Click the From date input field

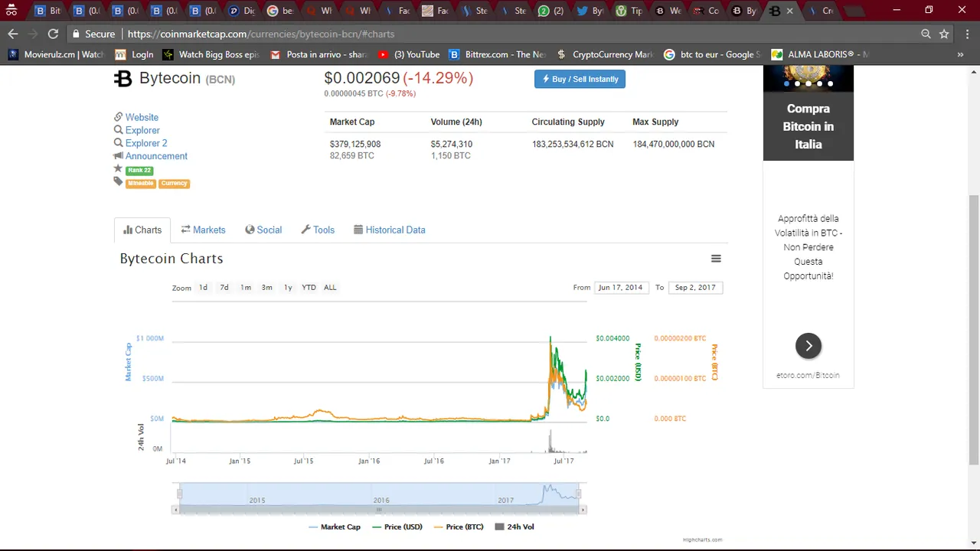pos(620,288)
